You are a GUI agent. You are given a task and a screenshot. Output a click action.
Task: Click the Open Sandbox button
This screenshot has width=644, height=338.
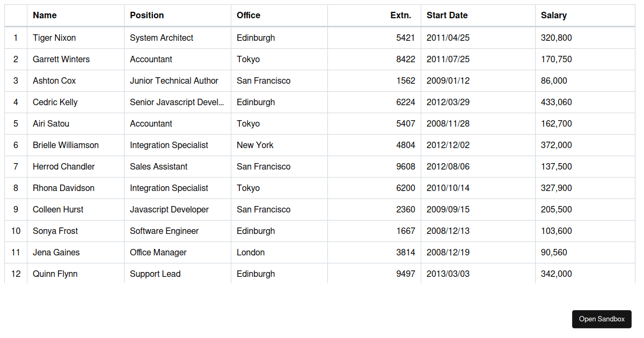click(602, 319)
